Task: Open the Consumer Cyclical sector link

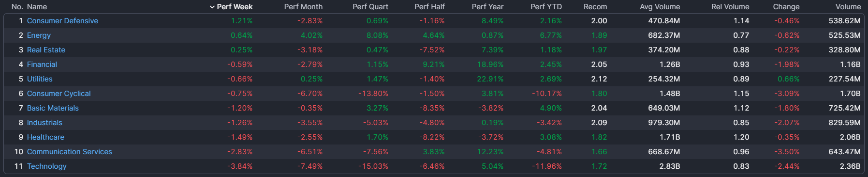Action: click(x=59, y=94)
